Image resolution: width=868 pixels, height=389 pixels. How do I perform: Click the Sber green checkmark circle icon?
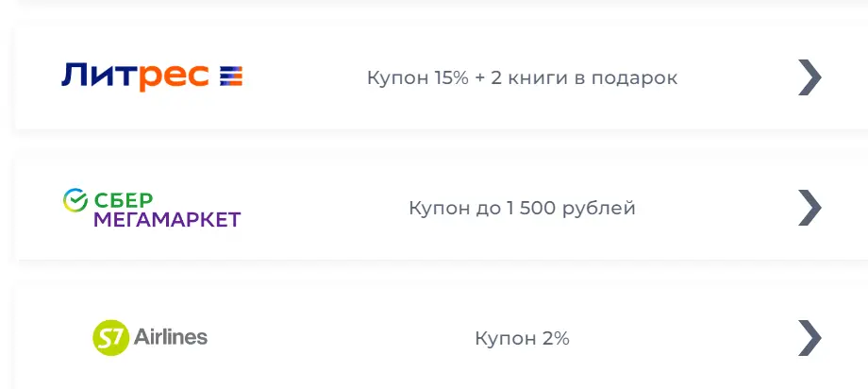pyautogui.click(x=75, y=200)
